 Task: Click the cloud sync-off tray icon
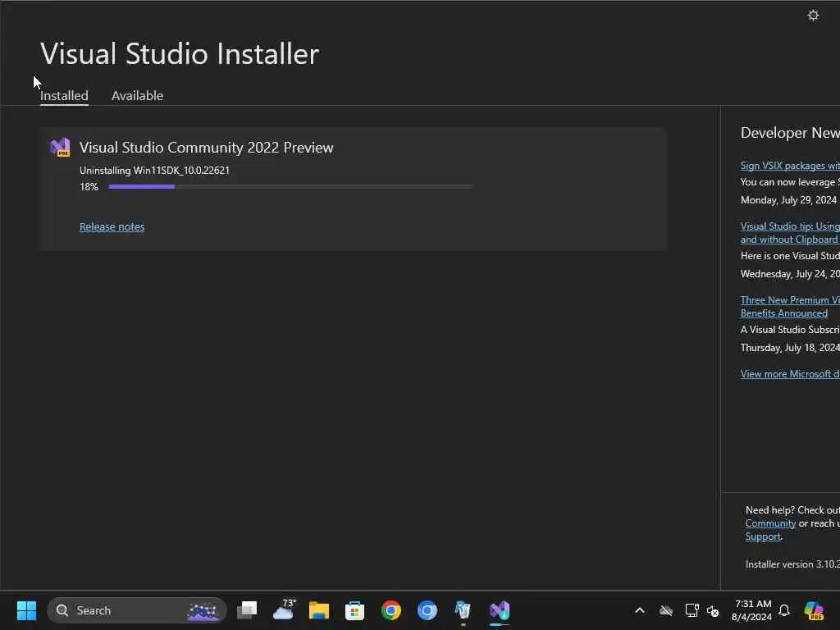pos(666,610)
